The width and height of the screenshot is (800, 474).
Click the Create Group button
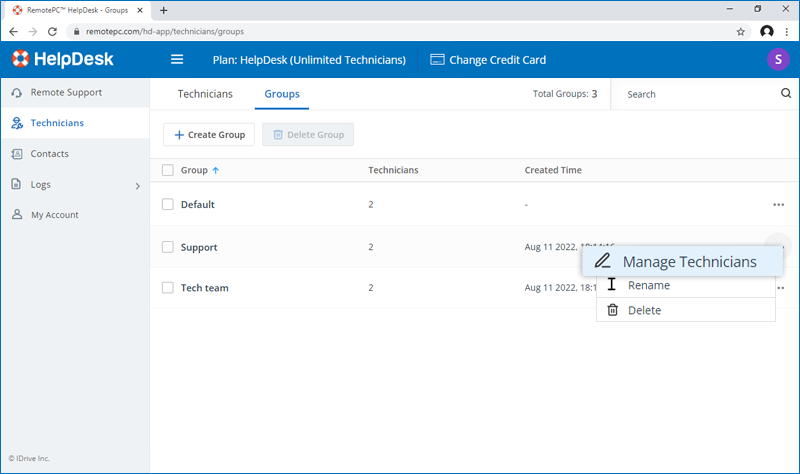(209, 135)
